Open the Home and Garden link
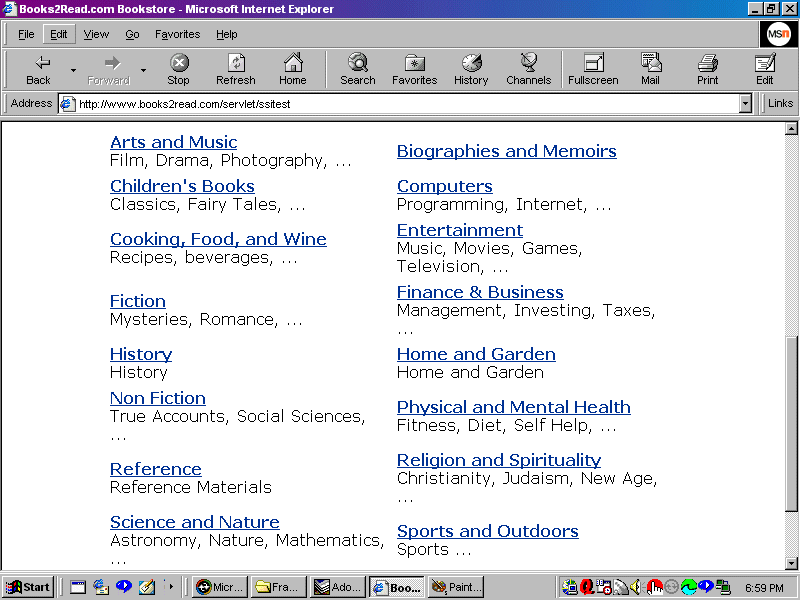 476,354
